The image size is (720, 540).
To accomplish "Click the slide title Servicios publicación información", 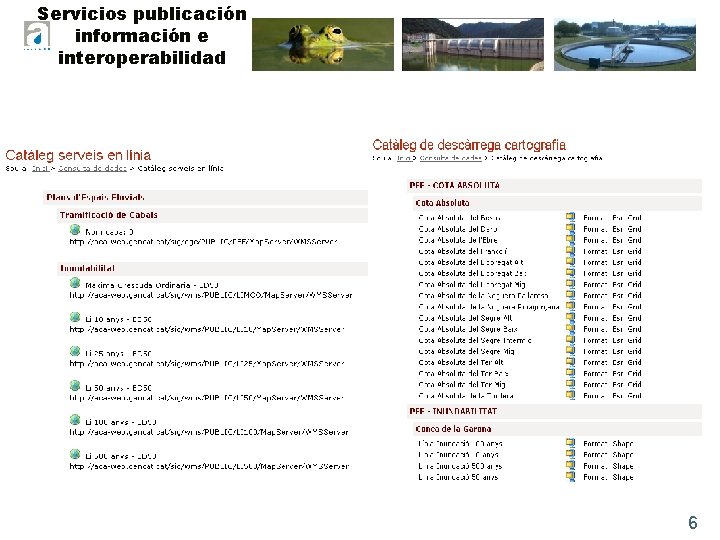I will pyautogui.click(x=142, y=35).
